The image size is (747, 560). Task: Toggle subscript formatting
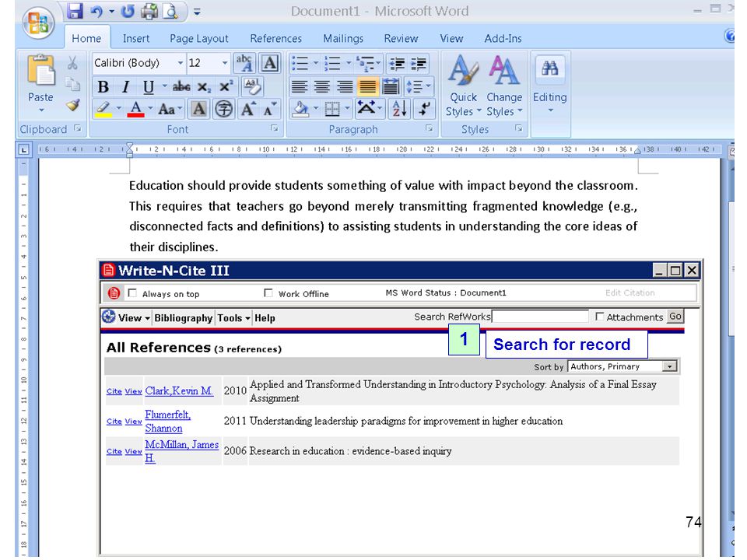tap(204, 86)
